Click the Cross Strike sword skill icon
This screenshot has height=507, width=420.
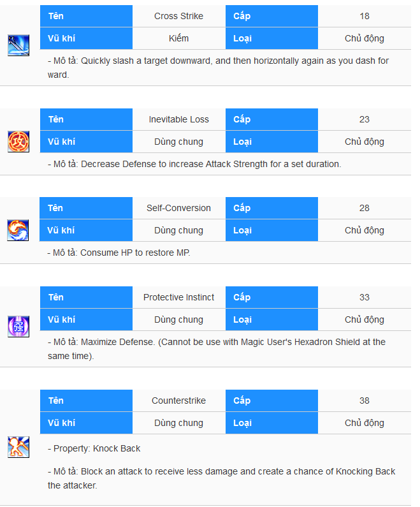pyautogui.click(x=18, y=45)
